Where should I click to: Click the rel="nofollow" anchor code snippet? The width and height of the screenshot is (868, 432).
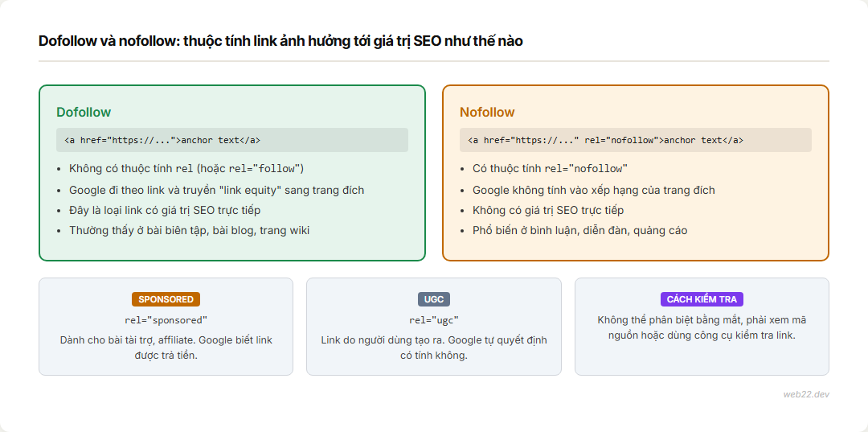click(636, 140)
